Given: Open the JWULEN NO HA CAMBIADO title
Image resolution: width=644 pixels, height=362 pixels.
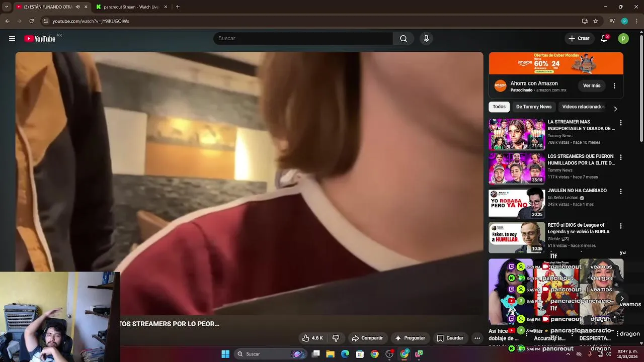Looking at the screenshot, I should [577, 191].
